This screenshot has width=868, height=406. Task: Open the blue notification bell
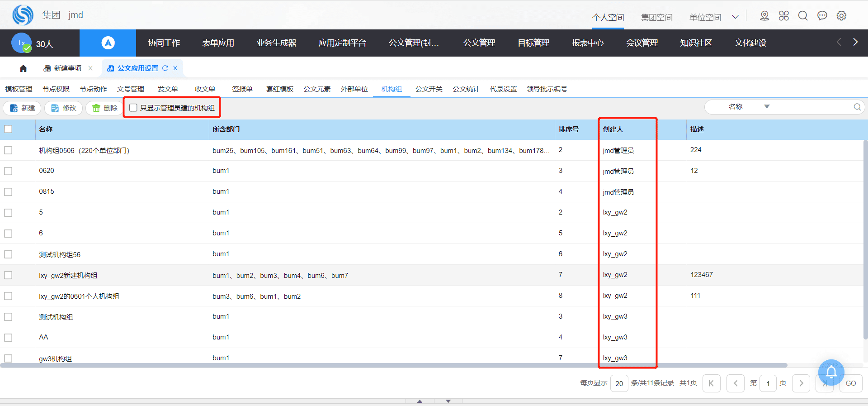tap(831, 373)
